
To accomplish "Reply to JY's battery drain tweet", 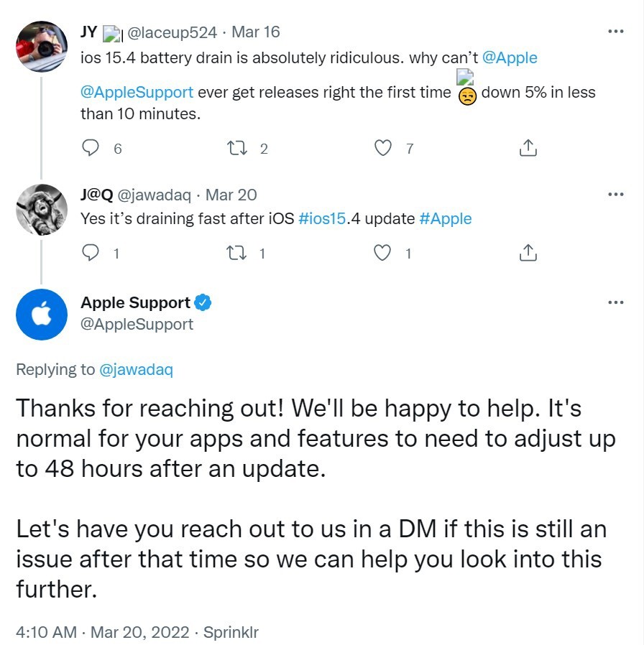I will [x=91, y=148].
